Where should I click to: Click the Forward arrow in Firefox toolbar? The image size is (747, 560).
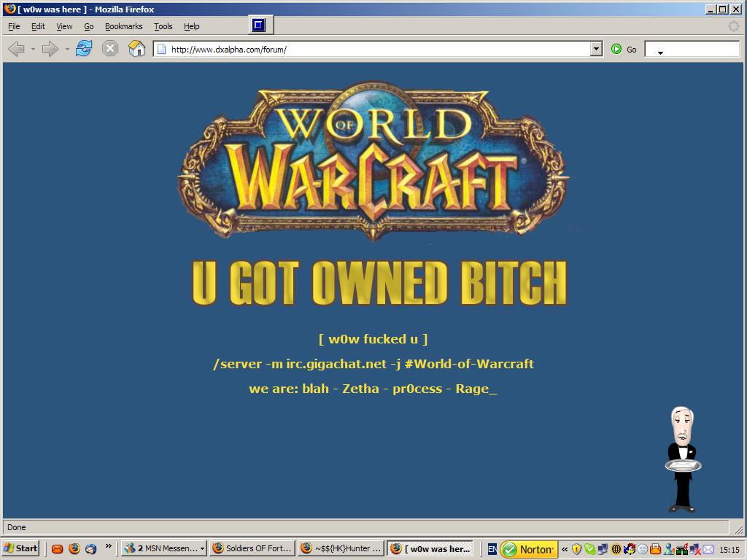click(x=50, y=49)
